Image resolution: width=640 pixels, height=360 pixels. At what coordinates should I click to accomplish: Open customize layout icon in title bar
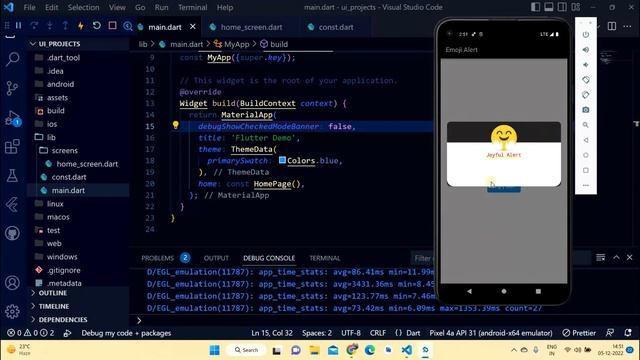[x=576, y=7]
